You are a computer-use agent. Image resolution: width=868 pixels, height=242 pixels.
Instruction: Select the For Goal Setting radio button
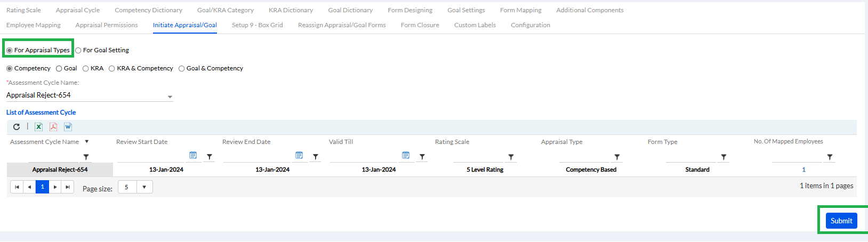pos(78,51)
